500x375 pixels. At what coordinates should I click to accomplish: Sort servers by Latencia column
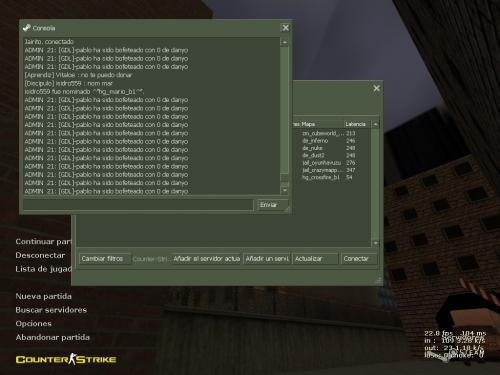coord(357,124)
